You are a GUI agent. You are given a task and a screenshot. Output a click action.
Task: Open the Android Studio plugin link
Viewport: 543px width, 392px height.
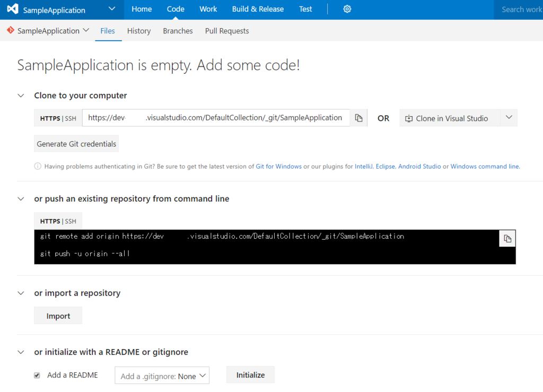(419, 166)
